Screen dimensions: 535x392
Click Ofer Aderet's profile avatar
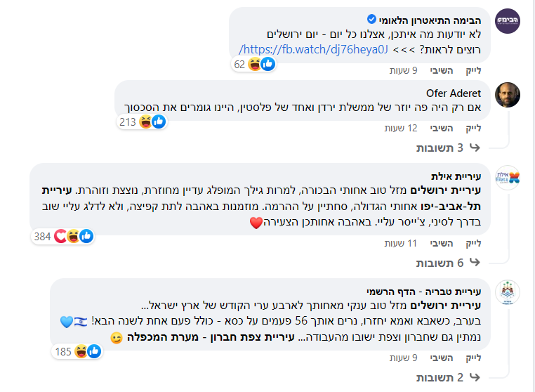[508, 95]
